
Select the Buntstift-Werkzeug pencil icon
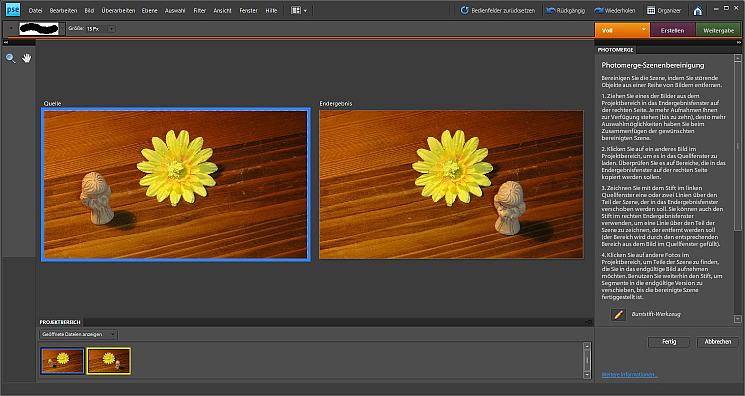click(x=618, y=314)
